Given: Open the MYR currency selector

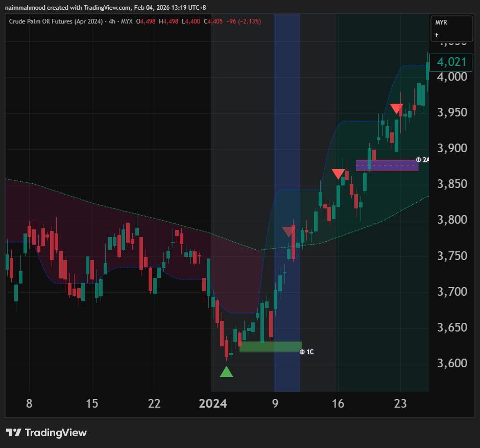Looking at the screenshot, I should [442, 23].
